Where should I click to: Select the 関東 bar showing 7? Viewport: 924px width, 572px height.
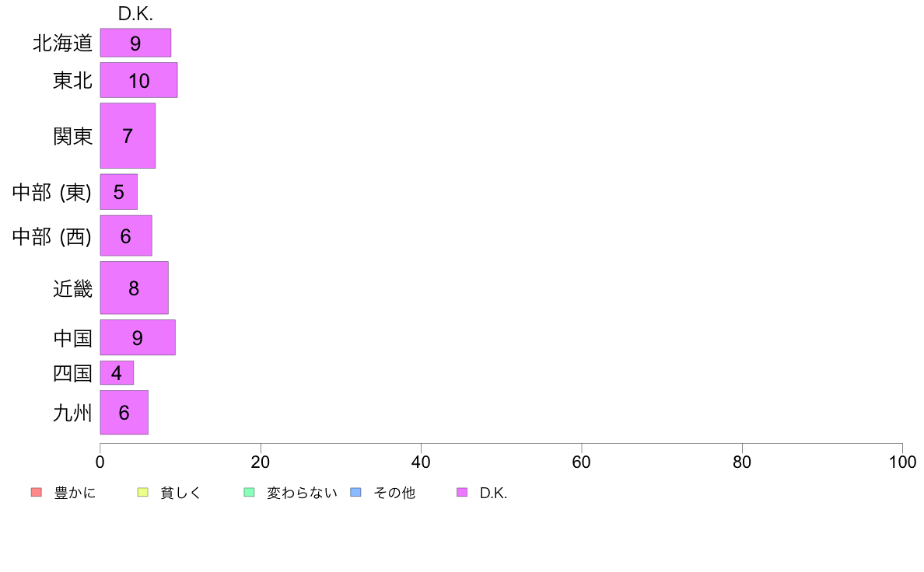pos(128,135)
